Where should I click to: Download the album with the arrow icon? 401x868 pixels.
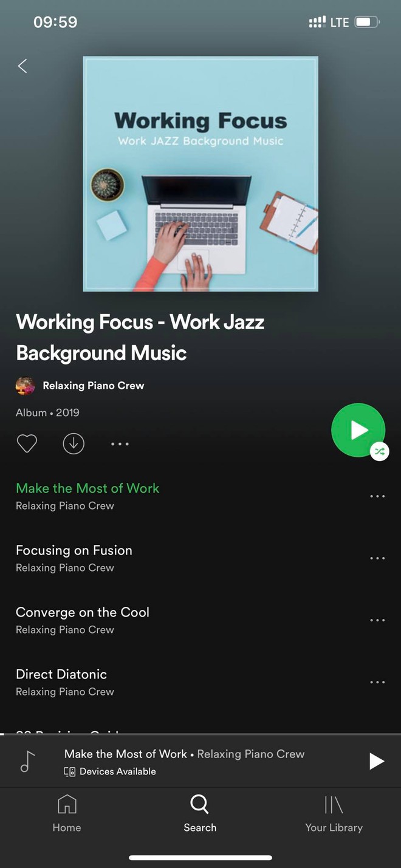tap(74, 444)
